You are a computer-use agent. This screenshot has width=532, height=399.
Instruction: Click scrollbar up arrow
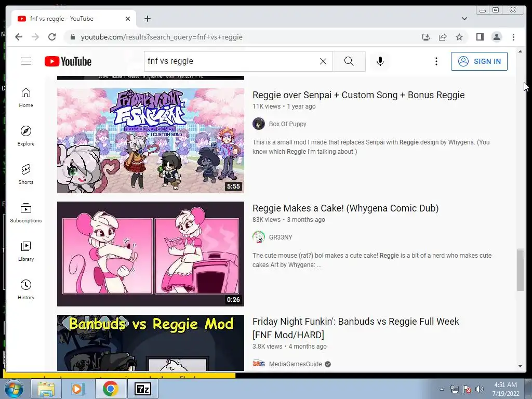click(520, 51)
